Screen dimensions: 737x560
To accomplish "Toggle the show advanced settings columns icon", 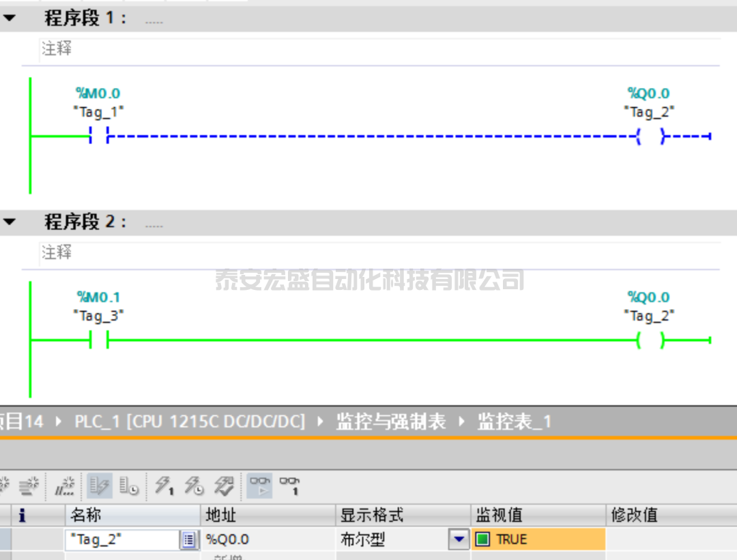I will (x=130, y=486).
